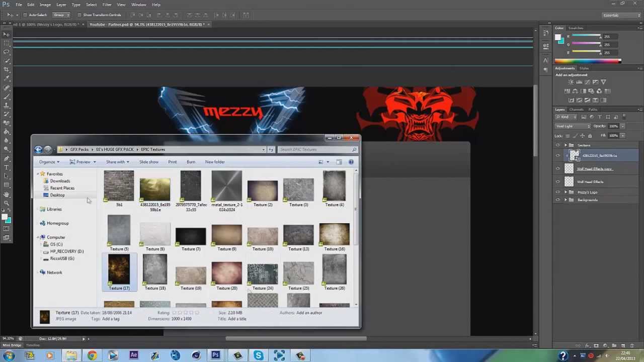Open the Windows Start menu orb
This screenshot has width=644, height=362.
pyautogui.click(x=9, y=355)
